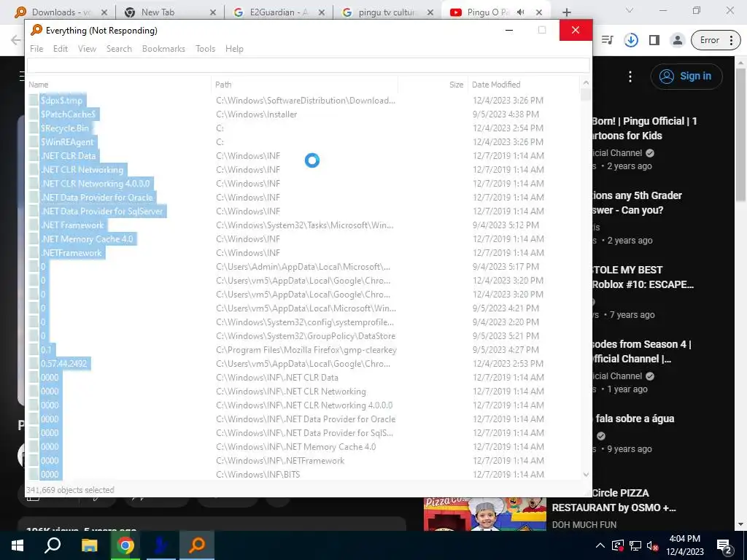
Task: Close the New Tab browser tab
Action: [x=213, y=12]
